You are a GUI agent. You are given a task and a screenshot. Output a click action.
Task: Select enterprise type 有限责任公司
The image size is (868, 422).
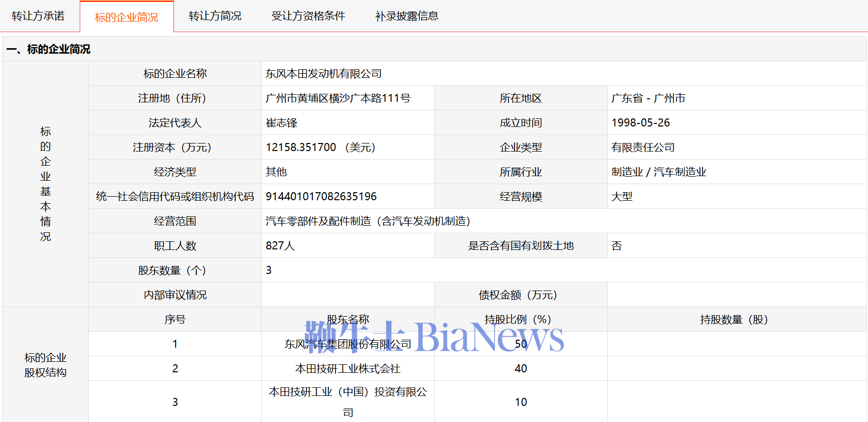tap(643, 148)
